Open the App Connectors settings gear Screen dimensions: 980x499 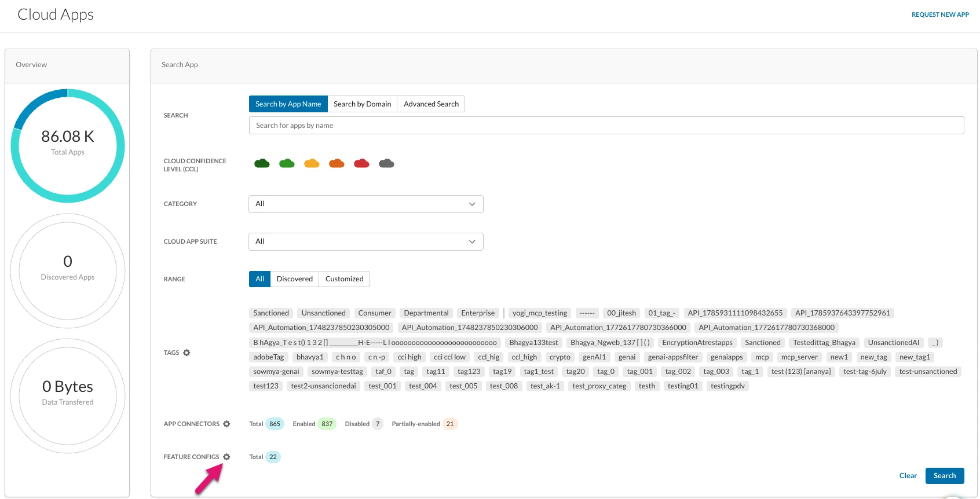(x=226, y=424)
